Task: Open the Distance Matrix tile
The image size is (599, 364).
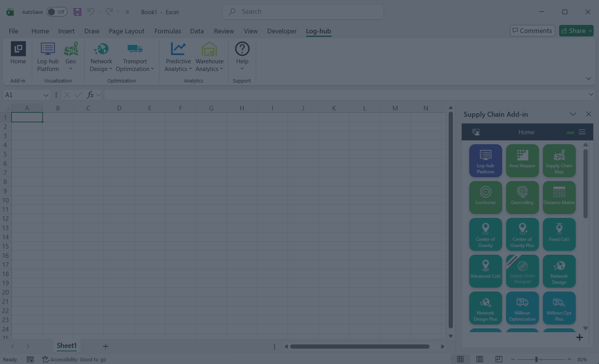Action: [559, 198]
